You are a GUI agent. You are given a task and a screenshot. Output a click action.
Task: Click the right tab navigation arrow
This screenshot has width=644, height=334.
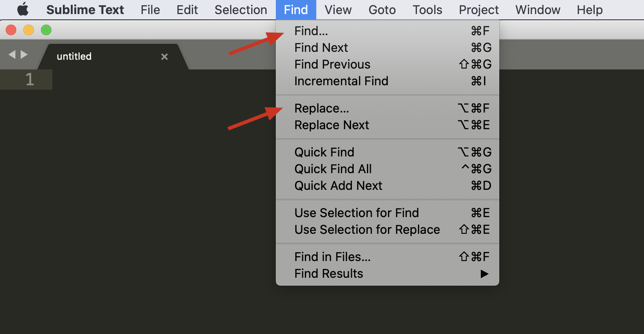[x=24, y=54]
